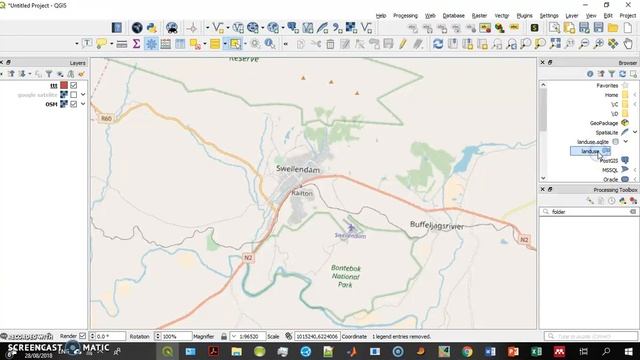Expand the OSM layer legend arrow

coord(83,104)
